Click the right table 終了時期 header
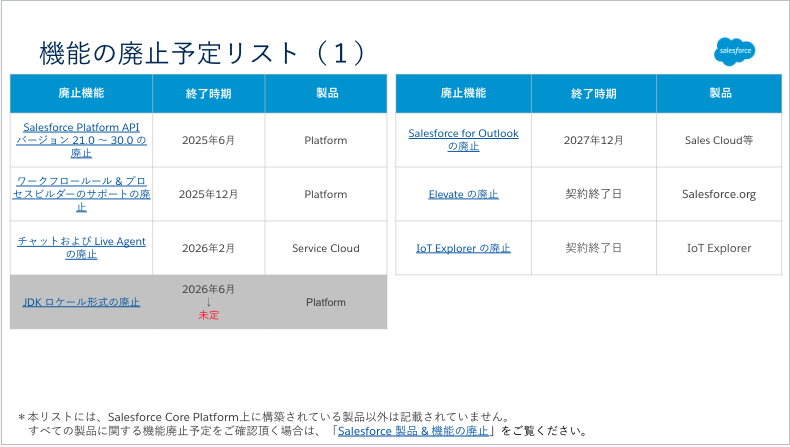The width and height of the screenshot is (790, 447). 594,94
